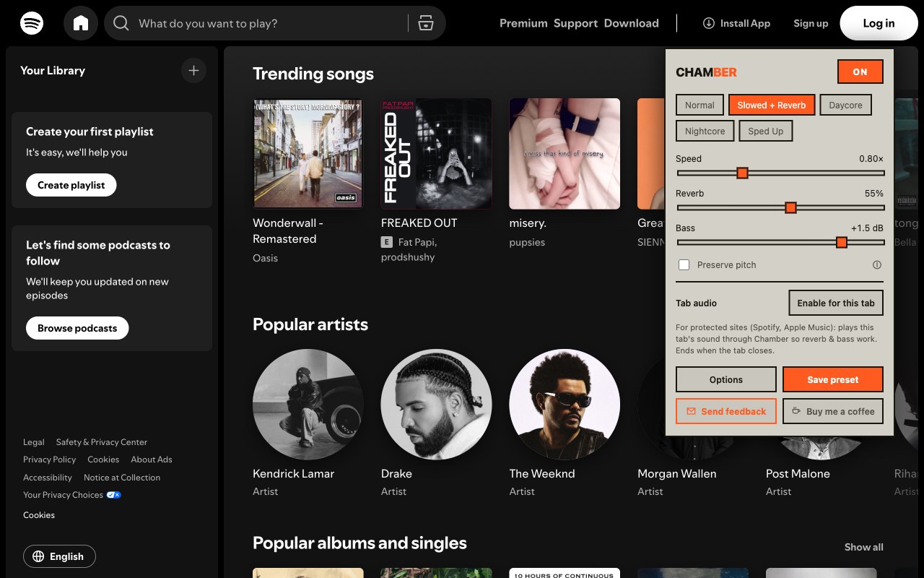Image resolution: width=924 pixels, height=578 pixels.
Task: Open Drake artist photo
Action: (x=437, y=405)
